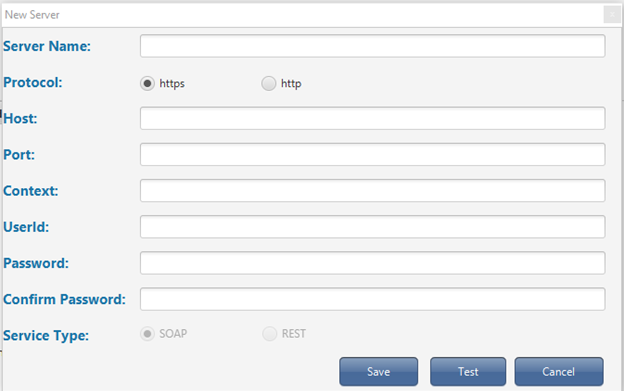Focus the Host input field
The width and height of the screenshot is (624, 391).
[x=372, y=118]
